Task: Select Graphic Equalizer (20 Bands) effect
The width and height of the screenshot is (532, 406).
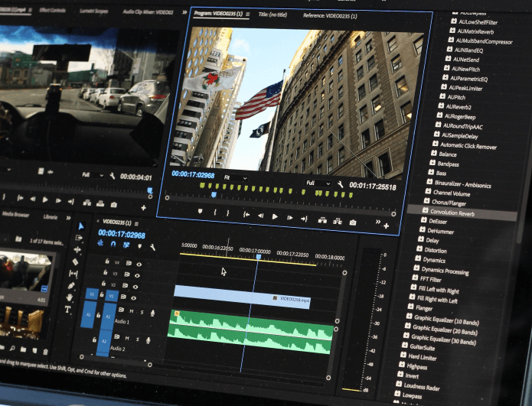Action: (x=444, y=329)
